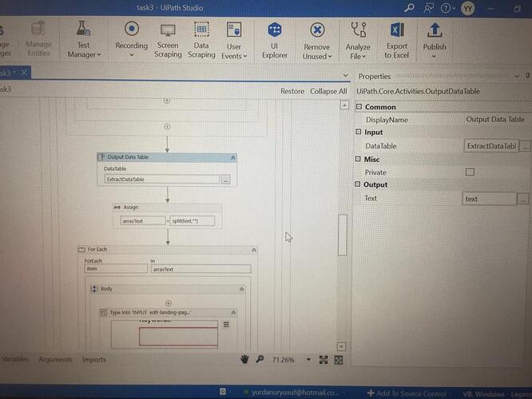Collapse the For Each activity
Image resolution: width=532 pixels, height=399 pixels.
[253, 250]
